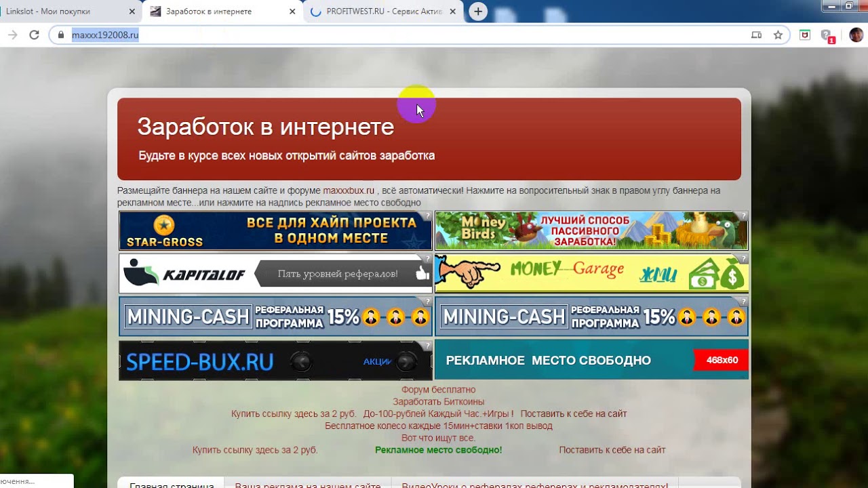Open a new browser tab

tap(478, 12)
